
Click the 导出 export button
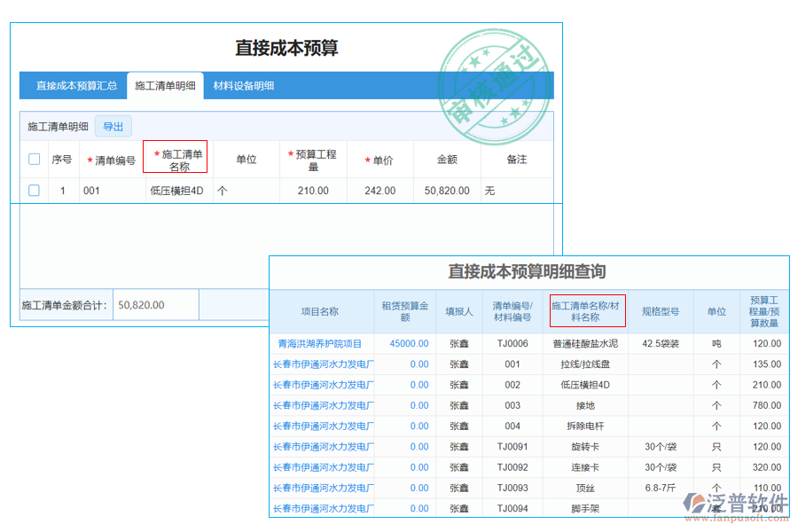112,126
